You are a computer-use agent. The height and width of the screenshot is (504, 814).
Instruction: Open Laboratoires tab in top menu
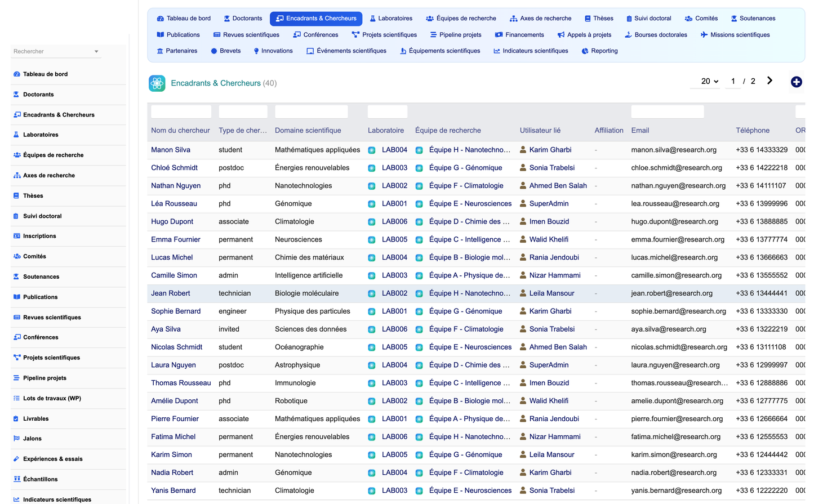[391, 19]
